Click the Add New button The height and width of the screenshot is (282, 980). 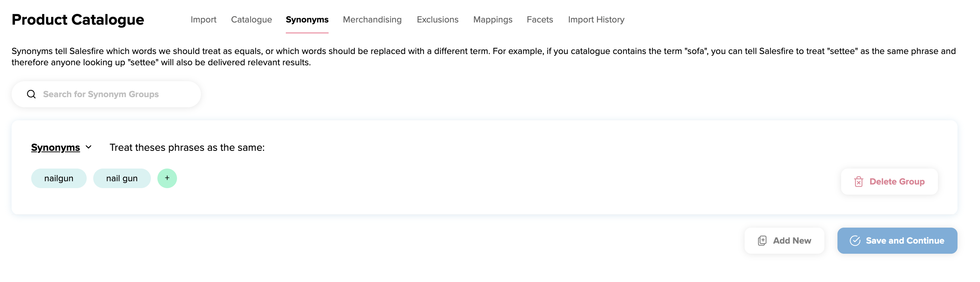point(784,241)
